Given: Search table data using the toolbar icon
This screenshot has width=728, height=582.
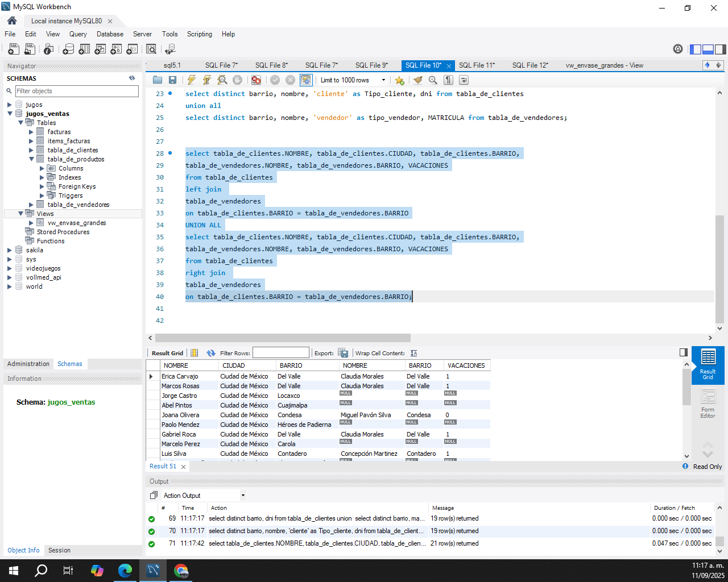Looking at the screenshot, I should click(x=151, y=49).
